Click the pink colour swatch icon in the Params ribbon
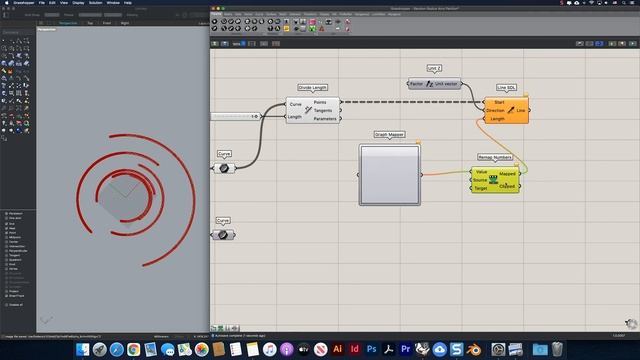 tap(312, 22)
